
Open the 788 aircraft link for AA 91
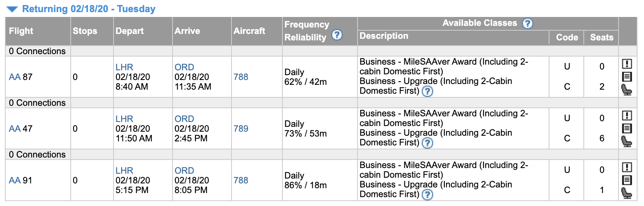(241, 180)
